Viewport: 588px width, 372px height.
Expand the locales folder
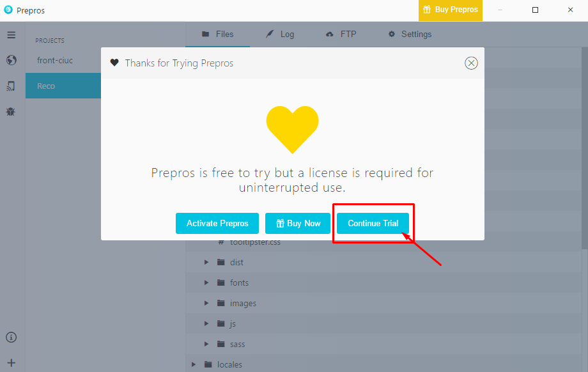[194, 364]
